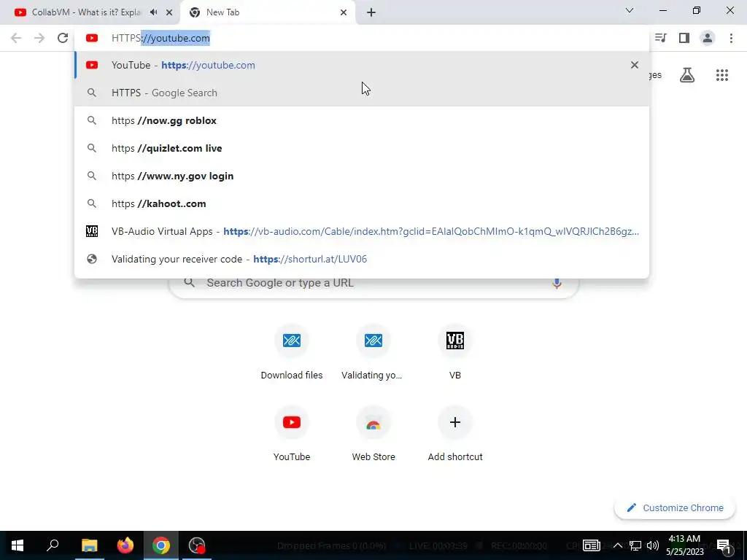747x560 pixels.
Task: Click the Search Google or type a URL box
Action: click(373, 284)
